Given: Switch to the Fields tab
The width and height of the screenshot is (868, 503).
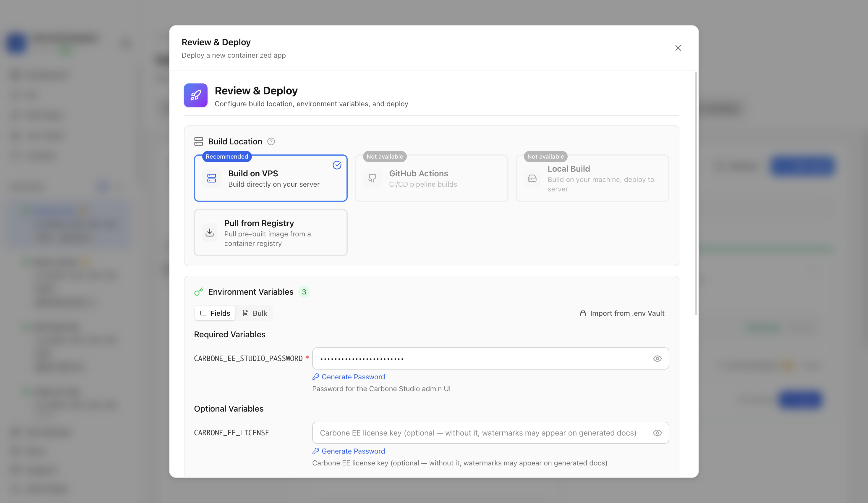Looking at the screenshot, I should click(215, 313).
